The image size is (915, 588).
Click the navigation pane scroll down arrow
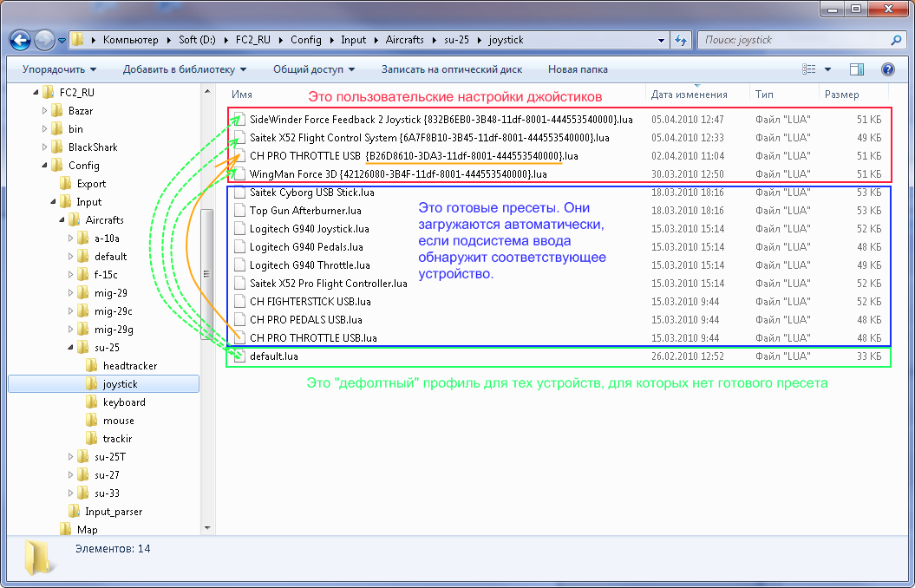point(206,528)
